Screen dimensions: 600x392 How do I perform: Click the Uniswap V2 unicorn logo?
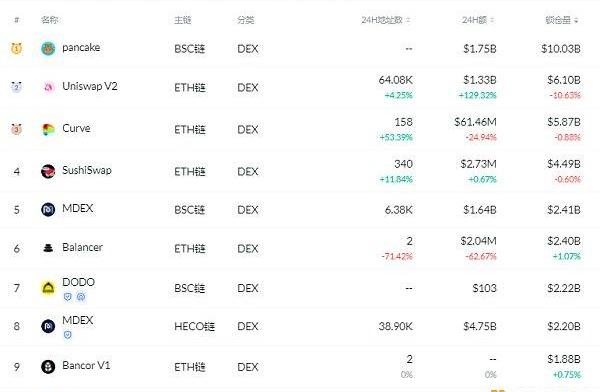pyautogui.click(x=48, y=87)
